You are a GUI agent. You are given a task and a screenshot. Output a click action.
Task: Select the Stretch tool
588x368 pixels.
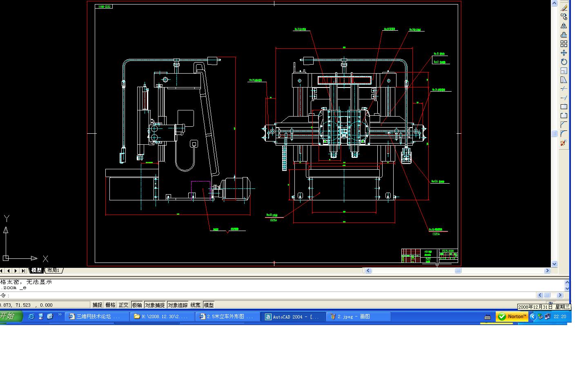[564, 80]
